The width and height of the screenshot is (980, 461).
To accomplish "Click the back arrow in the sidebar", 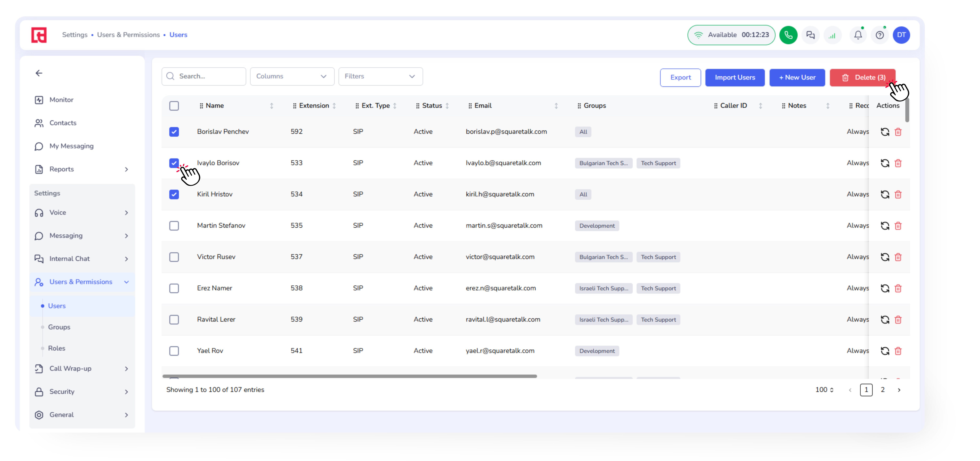I will pyautogui.click(x=39, y=73).
